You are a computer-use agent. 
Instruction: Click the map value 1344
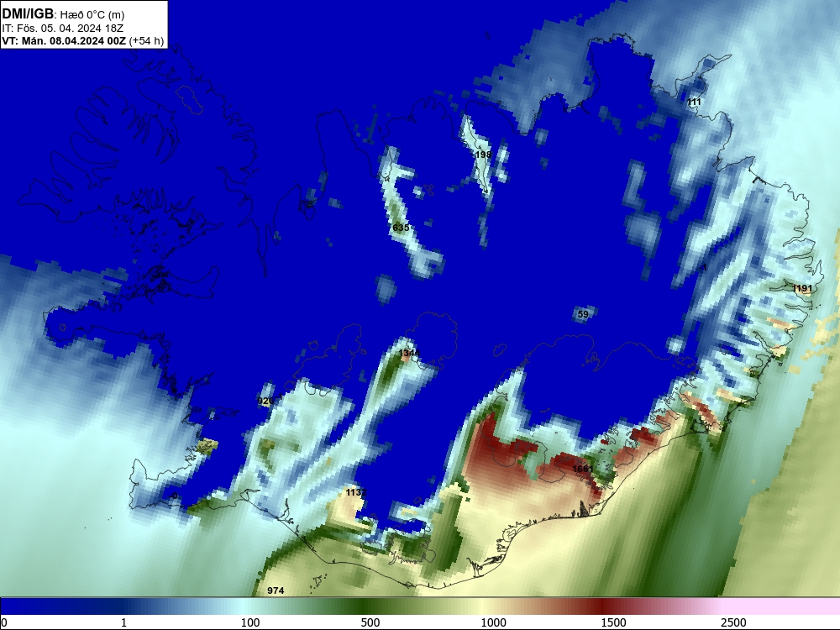(x=409, y=353)
